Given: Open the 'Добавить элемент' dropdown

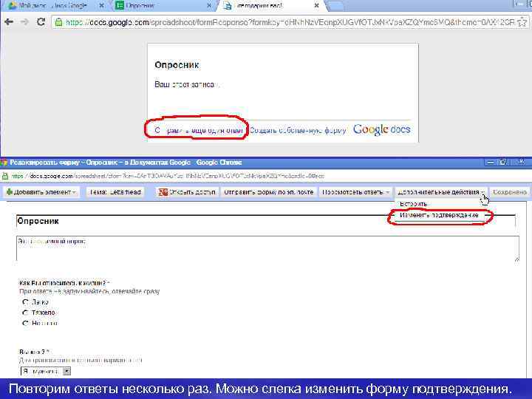Looking at the screenshot, I should [x=41, y=192].
